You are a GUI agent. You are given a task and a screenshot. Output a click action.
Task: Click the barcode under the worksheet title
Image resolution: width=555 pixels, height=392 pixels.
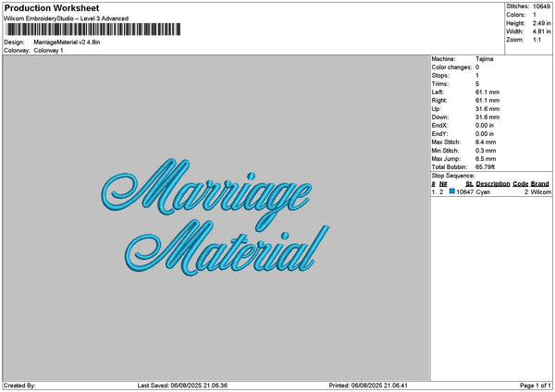point(93,30)
